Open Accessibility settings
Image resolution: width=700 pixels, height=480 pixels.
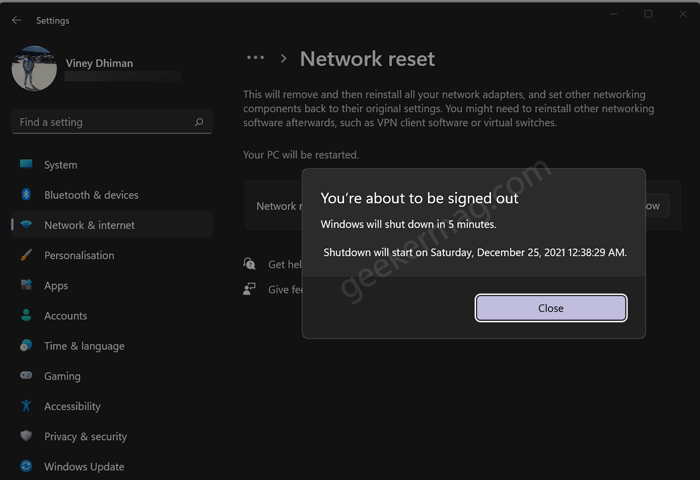pyautogui.click(x=72, y=406)
